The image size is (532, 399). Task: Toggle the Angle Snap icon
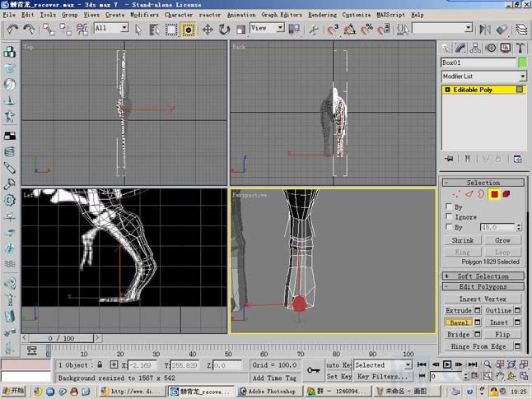tap(350, 30)
